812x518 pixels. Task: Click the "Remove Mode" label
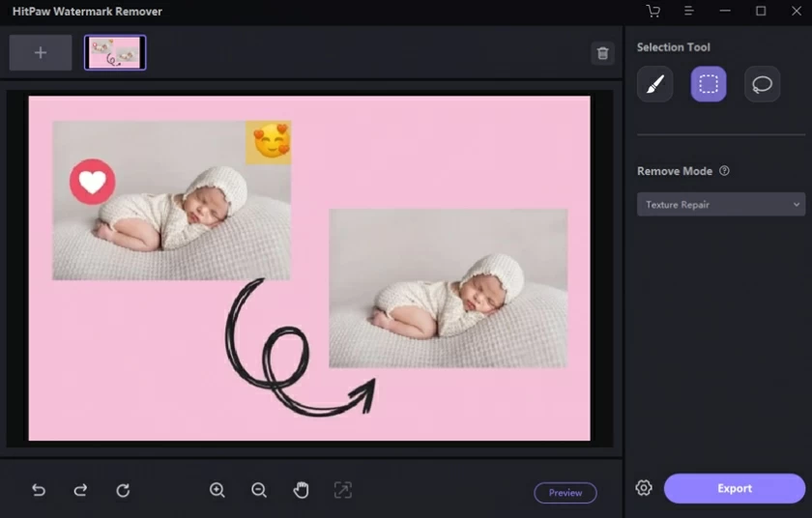(675, 171)
